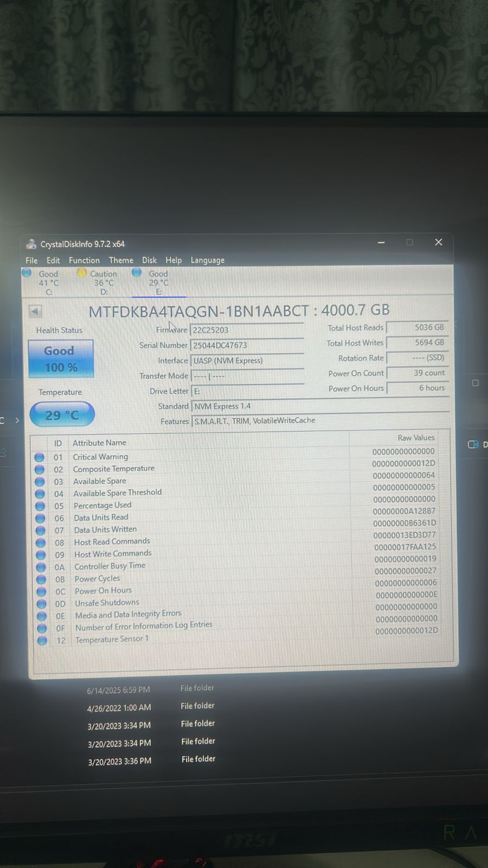
Task: Click status dot for Available Spare row
Action: (40, 482)
